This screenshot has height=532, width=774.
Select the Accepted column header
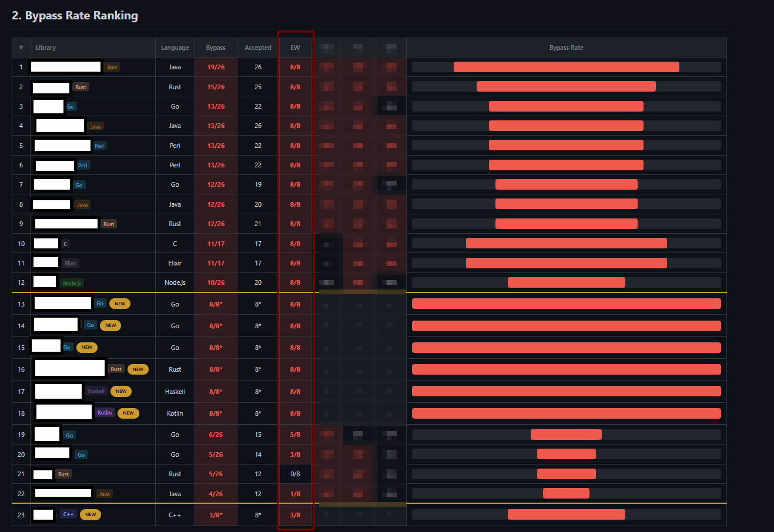click(258, 48)
